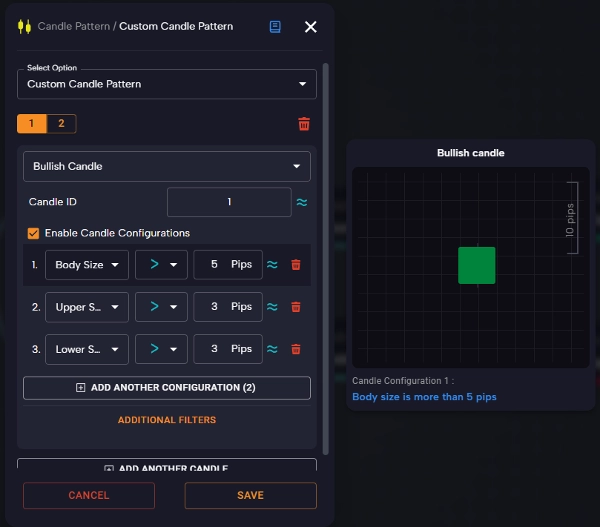Click the dialog vertical scrollbar

pyautogui.click(x=326, y=259)
